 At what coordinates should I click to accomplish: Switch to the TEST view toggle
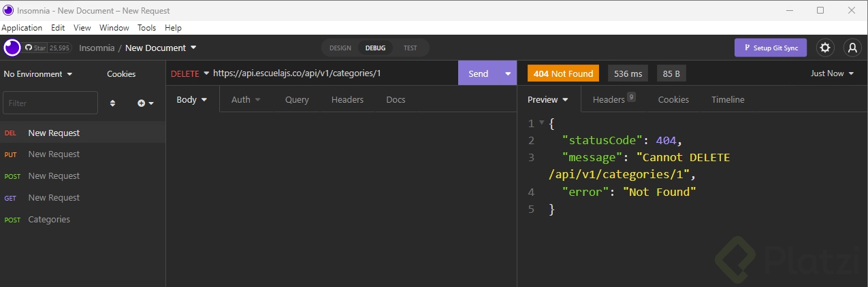pos(410,48)
